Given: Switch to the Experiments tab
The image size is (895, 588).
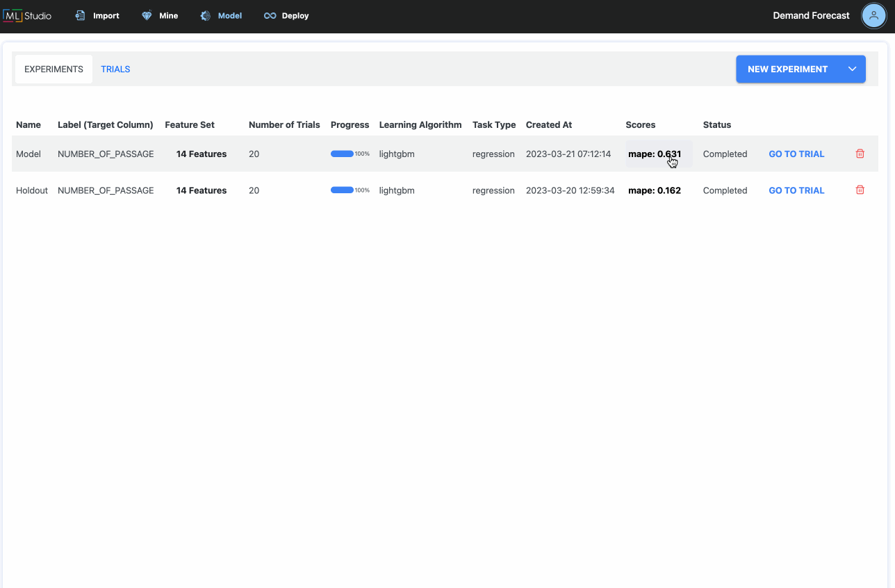Looking at the screenshot, I should tap(54, 69).
